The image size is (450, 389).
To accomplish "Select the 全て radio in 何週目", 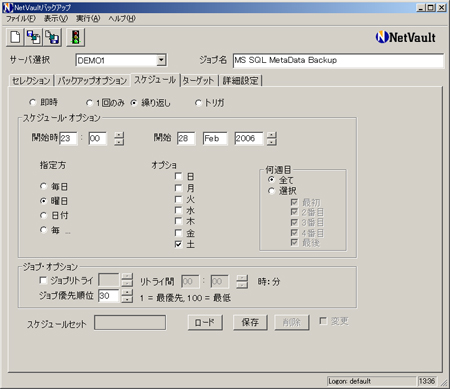I will click(271, 180).
